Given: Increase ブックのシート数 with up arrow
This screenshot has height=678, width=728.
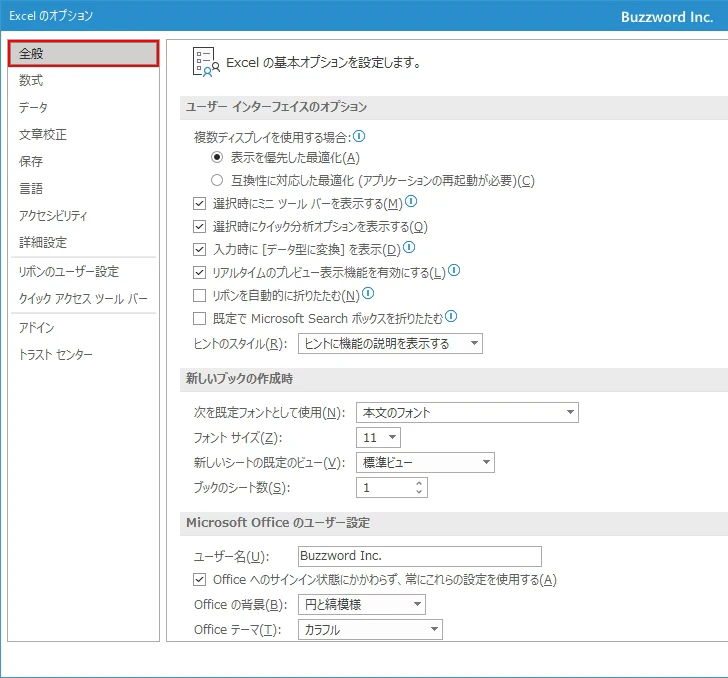Looking at the screenshot, I should (419, 483).
